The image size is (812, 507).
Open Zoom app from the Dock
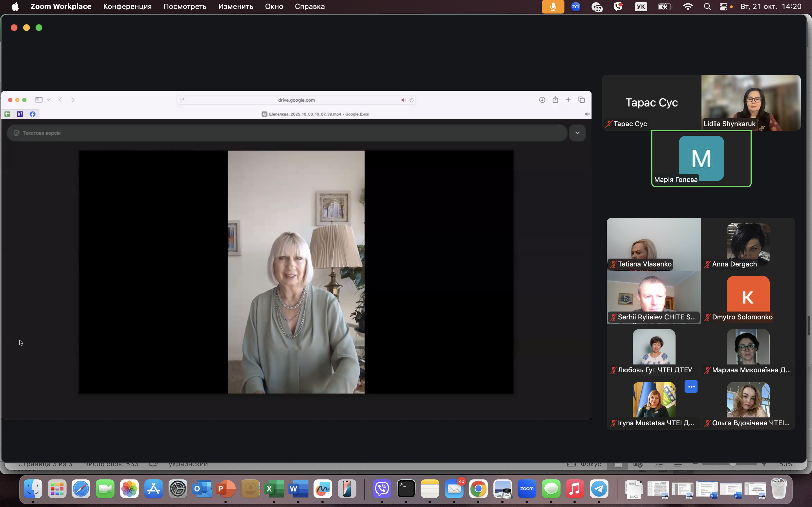526,489
